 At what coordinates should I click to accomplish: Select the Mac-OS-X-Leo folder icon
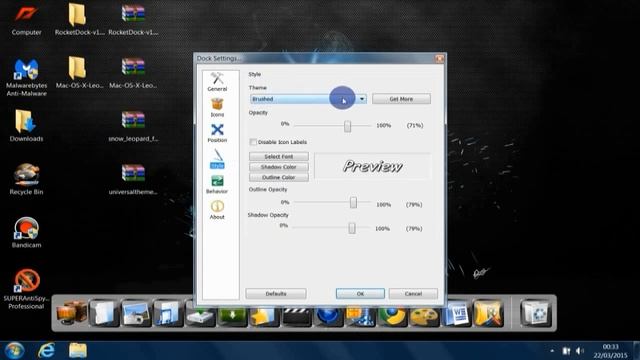(79, 73)
